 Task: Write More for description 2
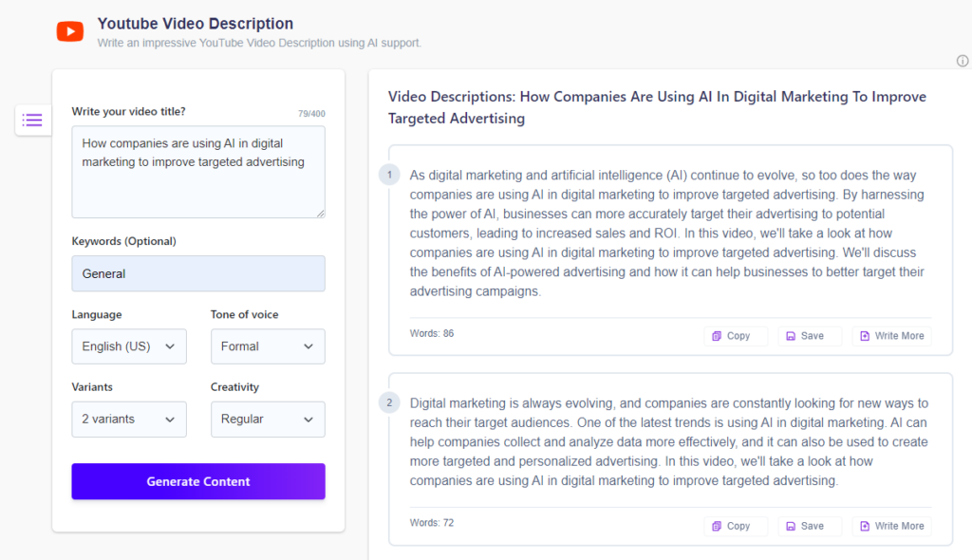click(891, 526)
